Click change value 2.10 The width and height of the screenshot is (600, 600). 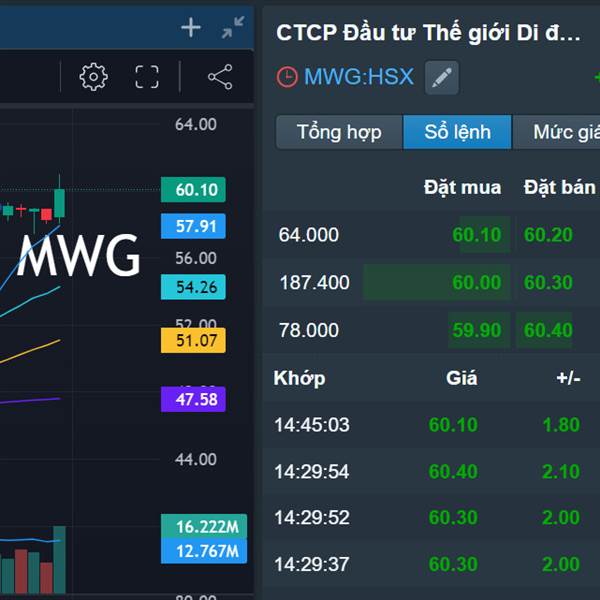(561, 471)
